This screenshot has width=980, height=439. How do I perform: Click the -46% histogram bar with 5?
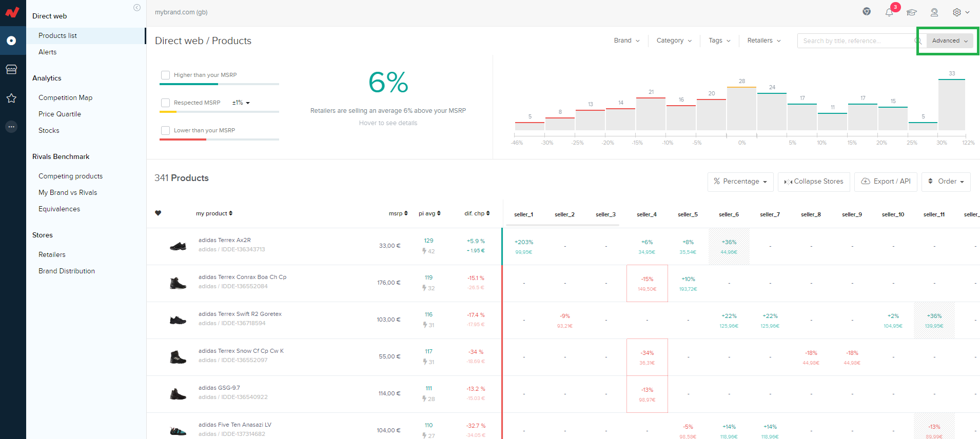coord(530,126)
